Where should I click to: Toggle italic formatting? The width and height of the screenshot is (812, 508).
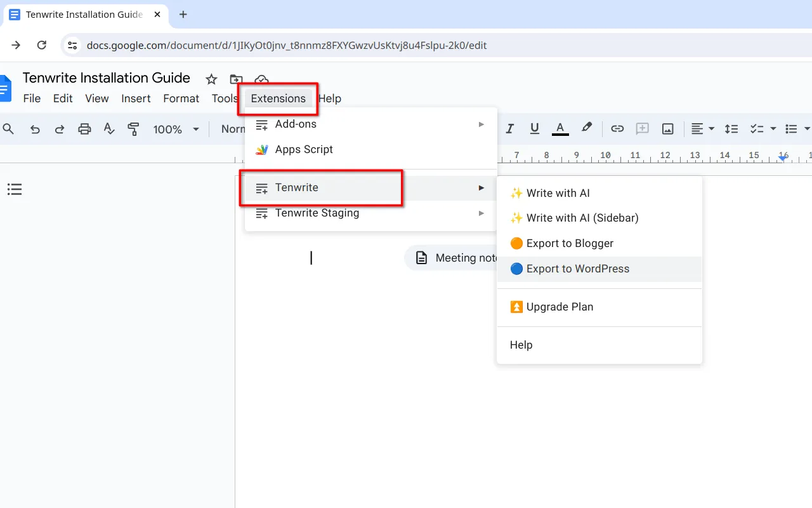[509, 129]
